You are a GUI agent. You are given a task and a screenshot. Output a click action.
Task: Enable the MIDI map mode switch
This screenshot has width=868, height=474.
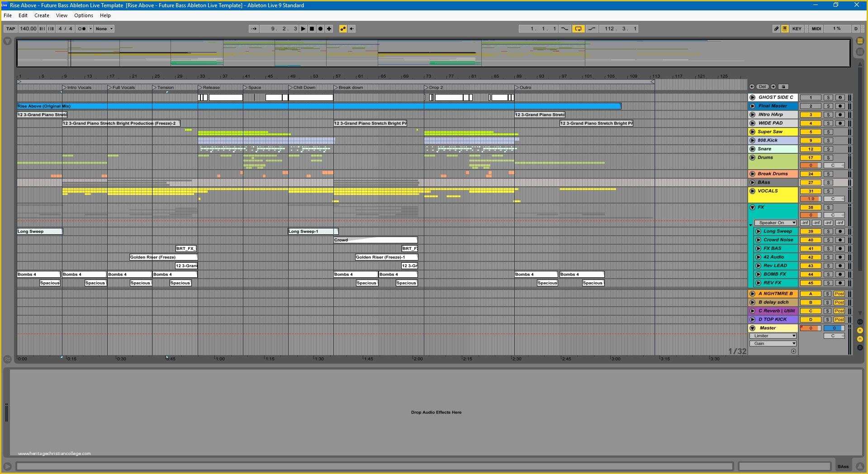pos(816,28)
